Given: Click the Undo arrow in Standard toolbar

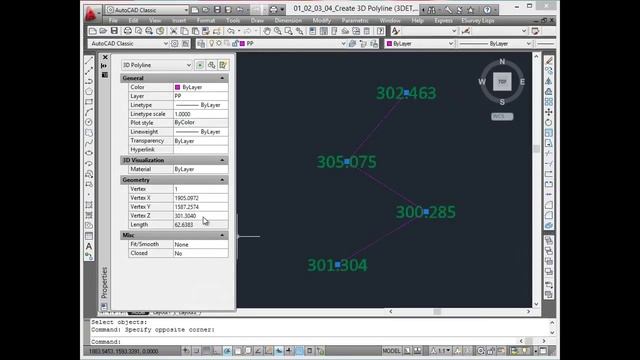Looking at the screenshot, I should (231, 31).
